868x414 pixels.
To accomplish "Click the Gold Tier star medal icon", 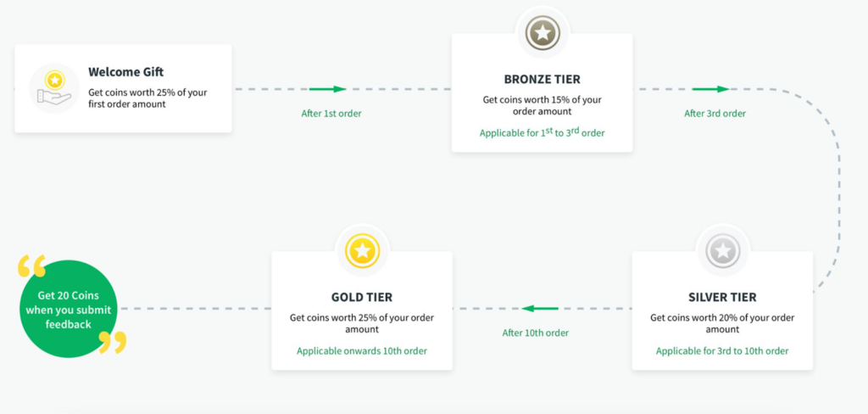I will [363, 251].
